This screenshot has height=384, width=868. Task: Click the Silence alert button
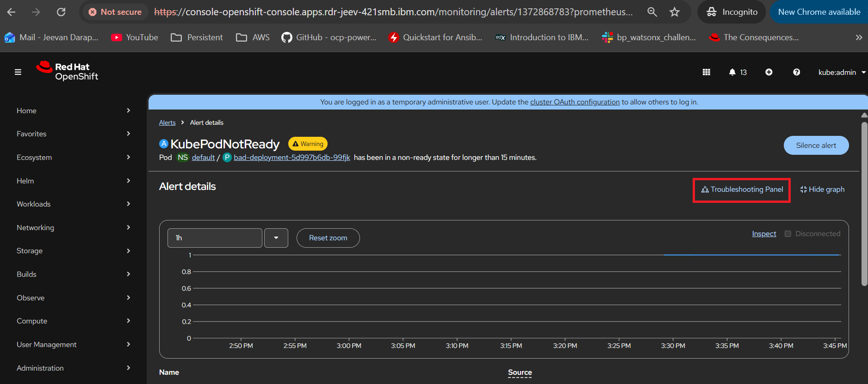[x=816, y=146]
